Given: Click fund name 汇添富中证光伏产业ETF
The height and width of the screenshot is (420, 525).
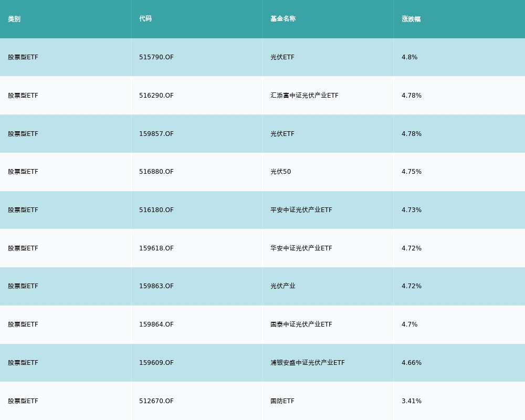Looking at the screenshot, I should pos(304,96).
